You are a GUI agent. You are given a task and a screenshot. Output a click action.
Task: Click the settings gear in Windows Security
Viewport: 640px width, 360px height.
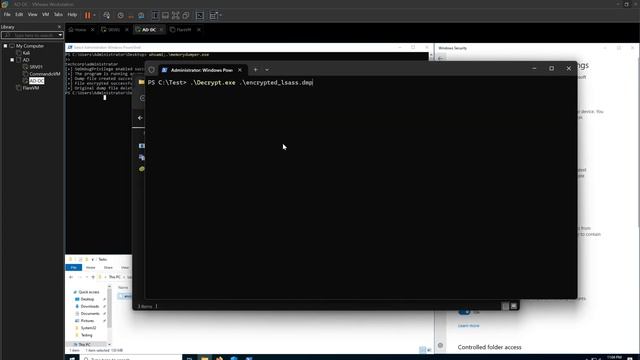[440, 345]
